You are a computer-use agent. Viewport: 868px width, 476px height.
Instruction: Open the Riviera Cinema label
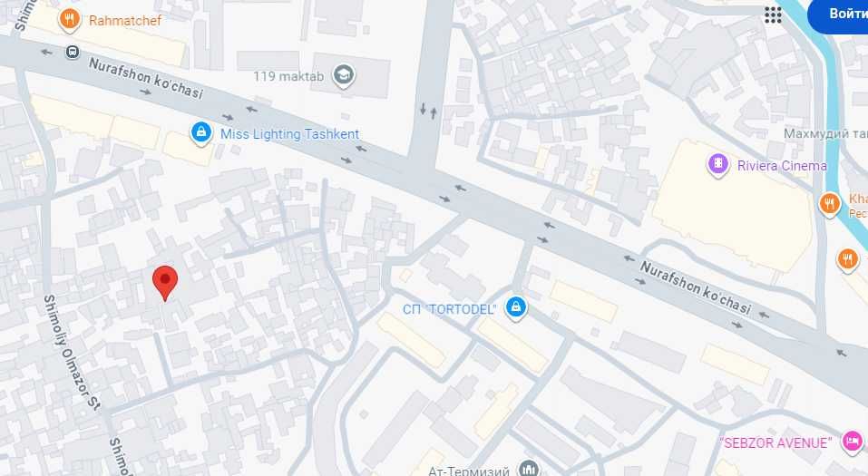pyautogui.click(x=782, y=166)
